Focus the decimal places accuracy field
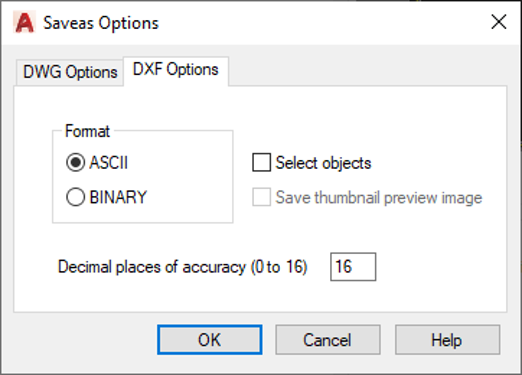Screen dimensions: 522x375 click(353, 267)
